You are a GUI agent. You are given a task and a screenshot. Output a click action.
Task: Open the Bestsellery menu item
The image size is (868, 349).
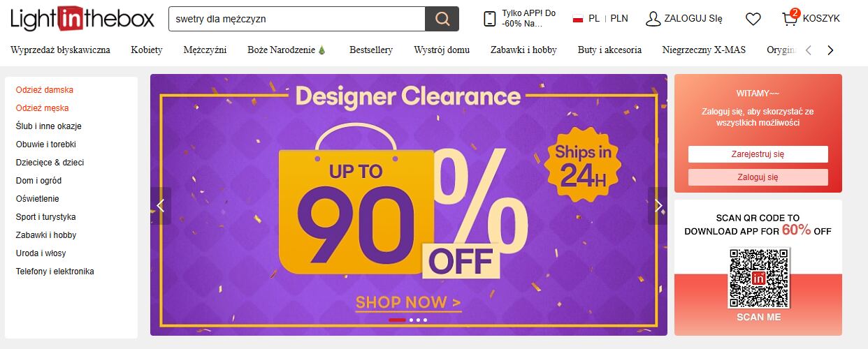tap(371, 50)
